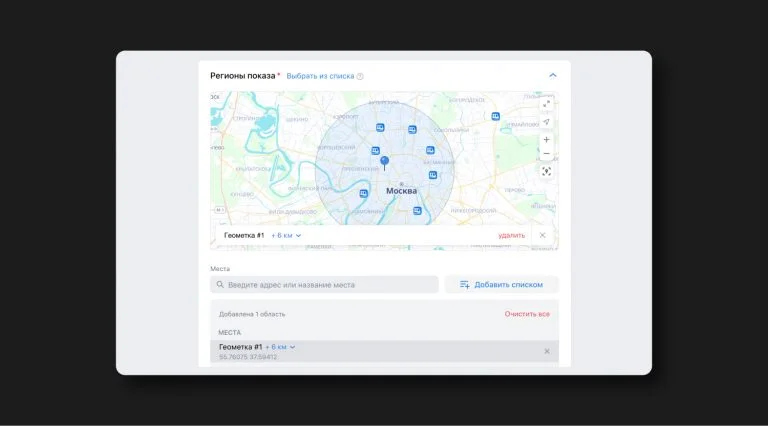Click the fullscreen map icon
768x426 pixels.
click(x=546, y=104)
